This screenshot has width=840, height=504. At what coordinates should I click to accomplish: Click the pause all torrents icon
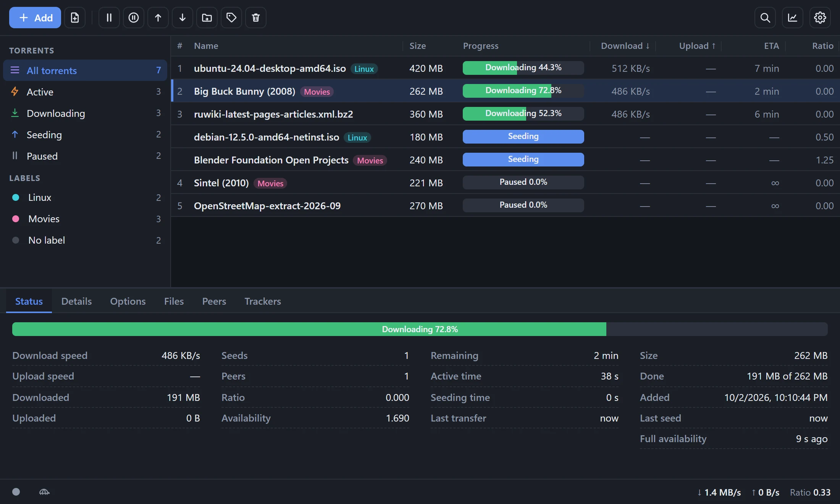point(134,18)
